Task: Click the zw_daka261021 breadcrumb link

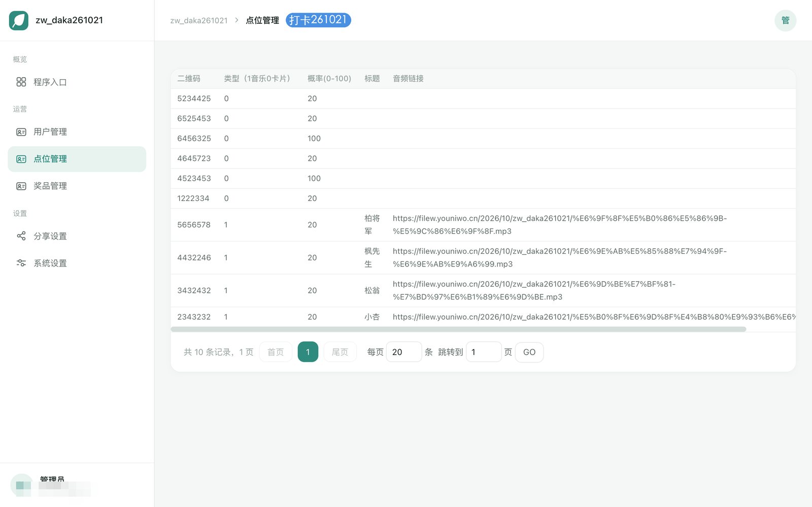Action: [x=199, y=20]
